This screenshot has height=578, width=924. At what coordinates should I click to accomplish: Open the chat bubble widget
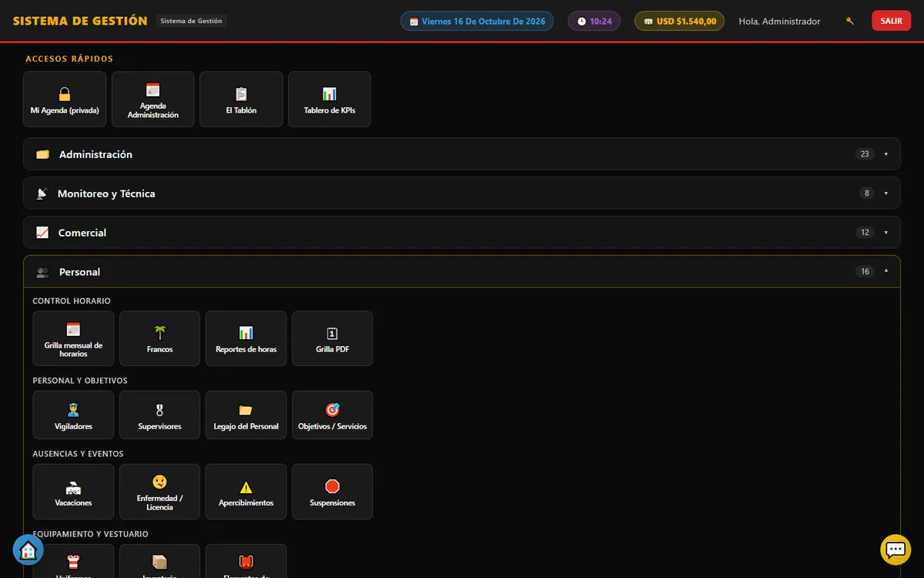896,549
